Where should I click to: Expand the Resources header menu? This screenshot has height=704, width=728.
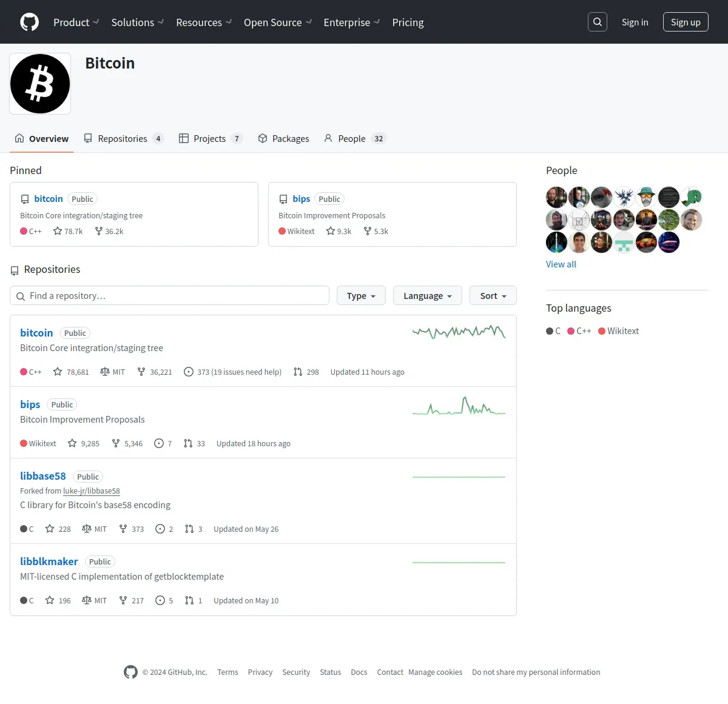pyautogui.click(x=204, y=22)
